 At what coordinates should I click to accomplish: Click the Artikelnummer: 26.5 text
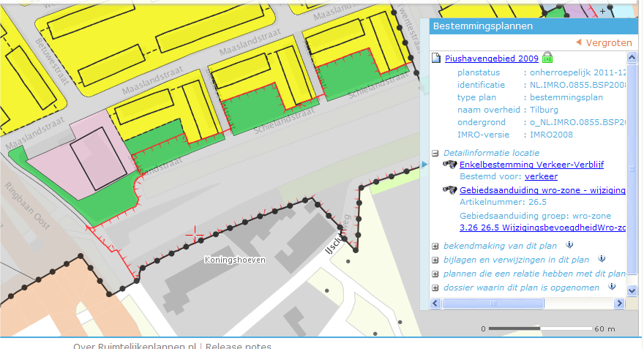click(x=503, y=202)
